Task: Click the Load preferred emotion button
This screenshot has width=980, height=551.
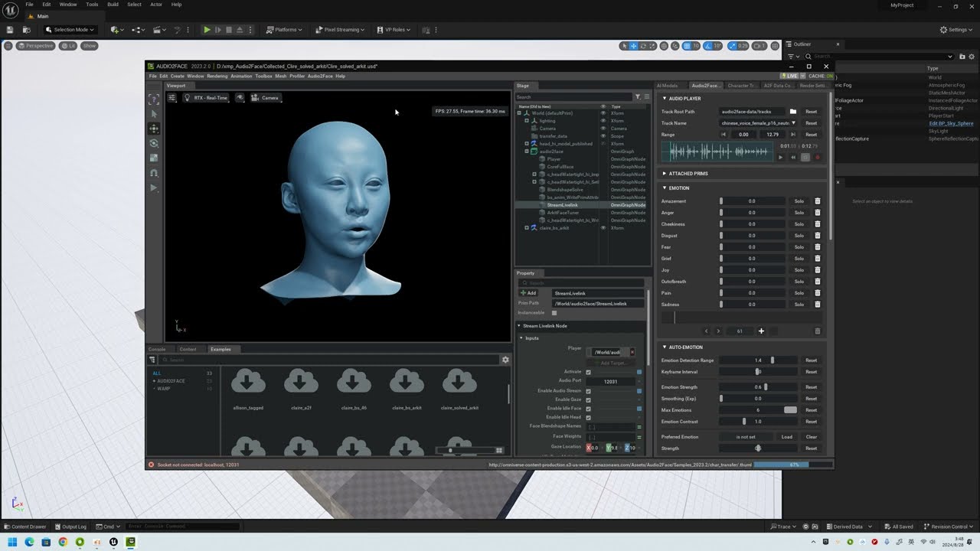Action: click(x=786, y=437)
